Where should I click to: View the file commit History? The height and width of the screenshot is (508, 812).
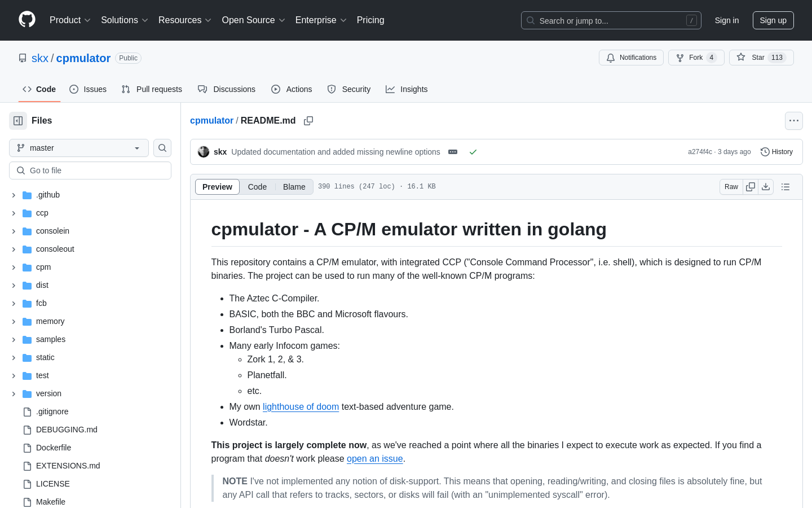point(777,152)
